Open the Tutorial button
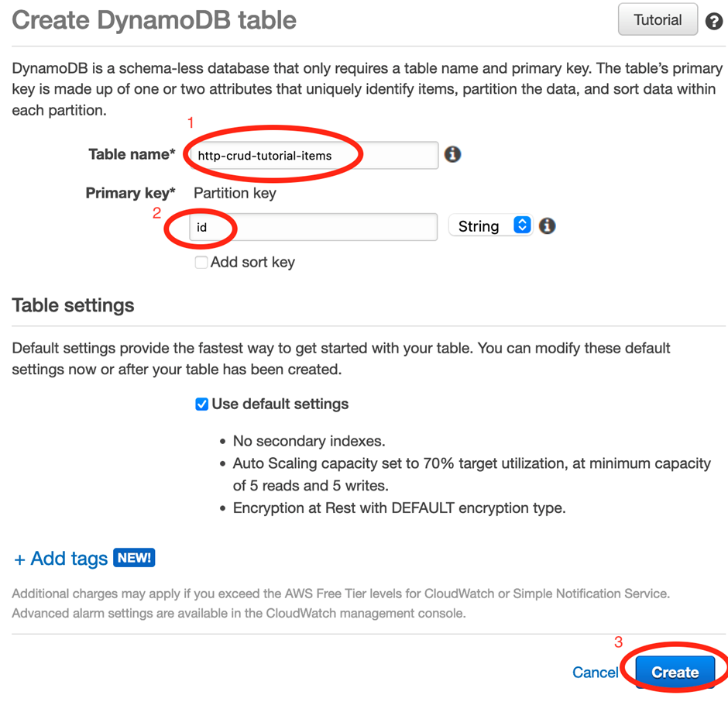 coord(658,19)
